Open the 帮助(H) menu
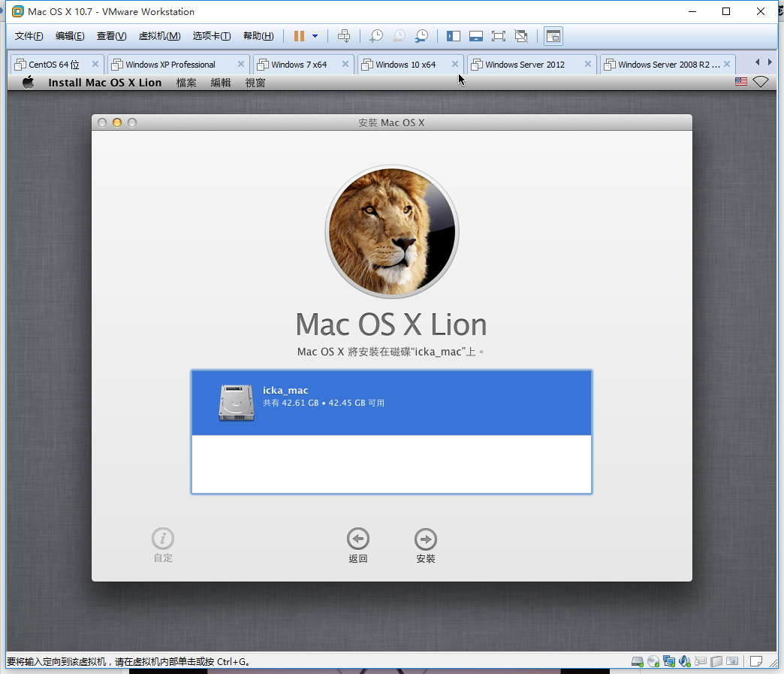 click(x=258, y=36)
